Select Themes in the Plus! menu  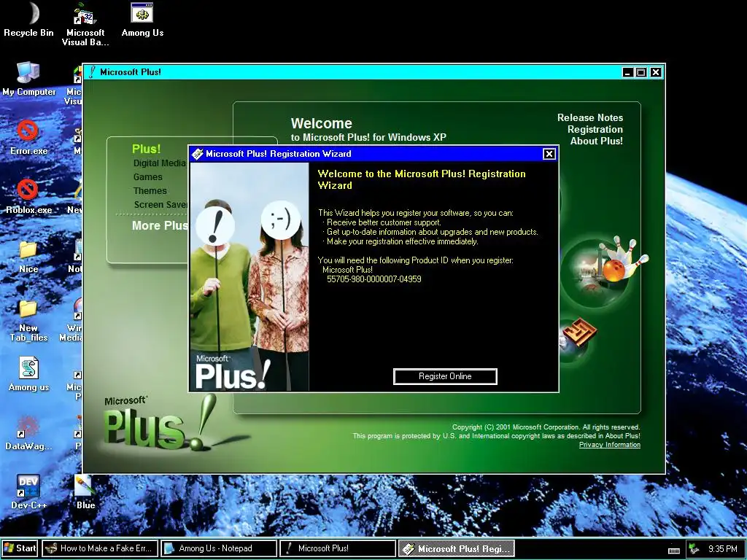point(150,191)
